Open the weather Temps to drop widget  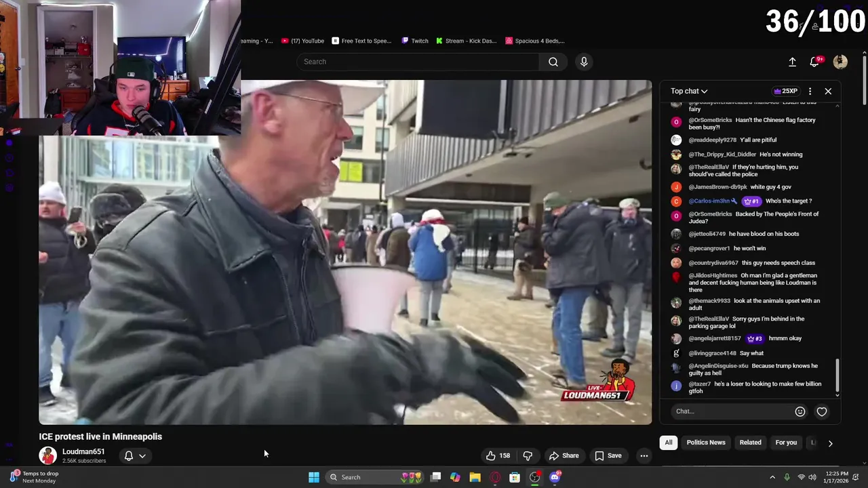point(34,477)
